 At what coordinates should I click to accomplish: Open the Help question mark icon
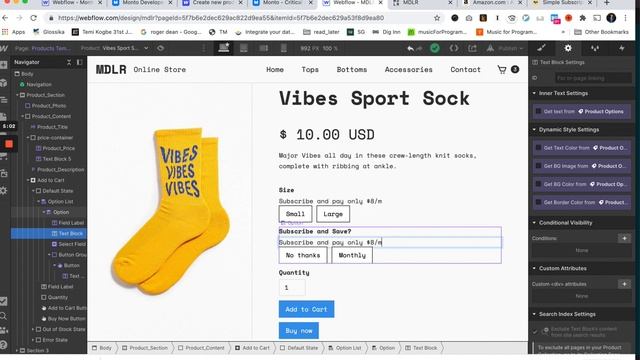click(4, 345)
